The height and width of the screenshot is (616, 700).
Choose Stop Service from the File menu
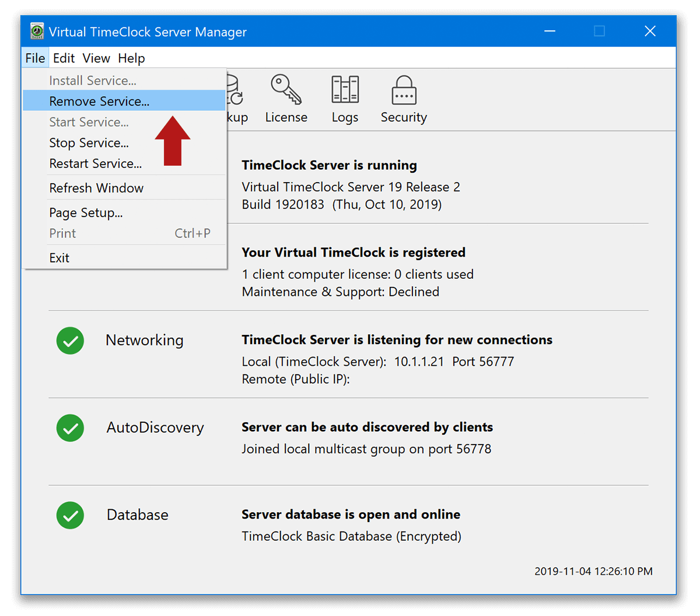tap(89, 142)
